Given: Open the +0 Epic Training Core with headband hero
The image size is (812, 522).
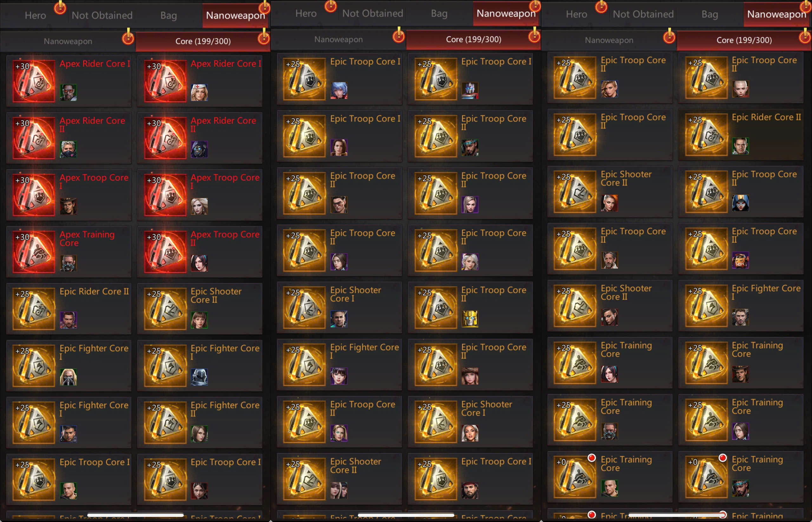Looking at the screenshot, I should 740,477.
